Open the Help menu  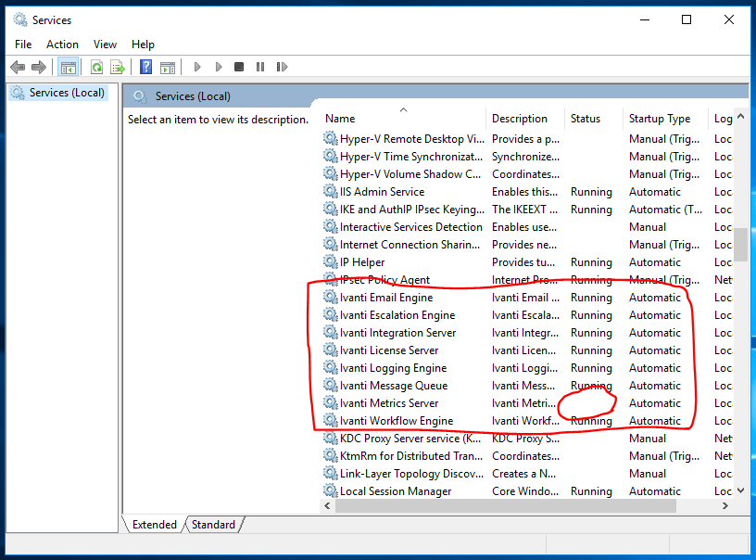pos(143,45)
